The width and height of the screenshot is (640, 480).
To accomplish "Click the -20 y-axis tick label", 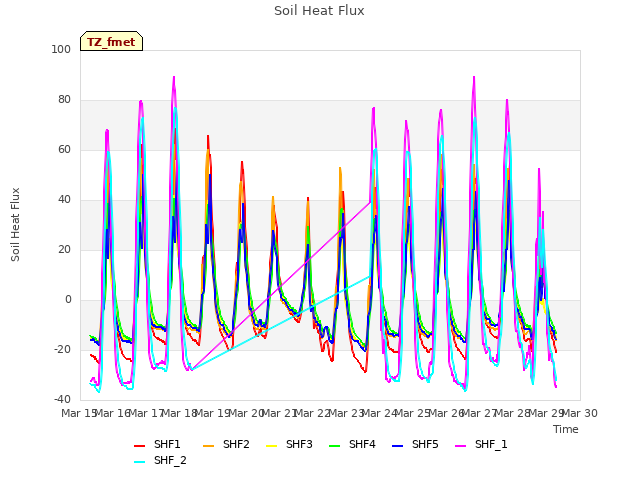I will pyautogui.click(x=62, y=349).
